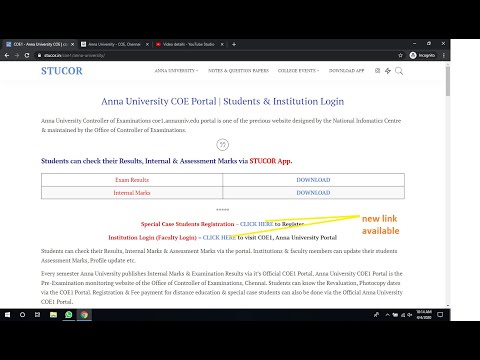Go back using the browser back arrow
This screenshot has height=360, width=480.
click(7, 55)
